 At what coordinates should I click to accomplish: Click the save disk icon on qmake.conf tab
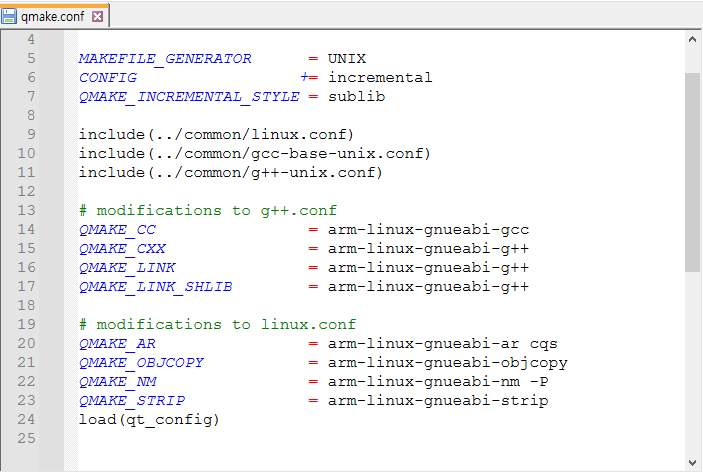tap(9, 17)
